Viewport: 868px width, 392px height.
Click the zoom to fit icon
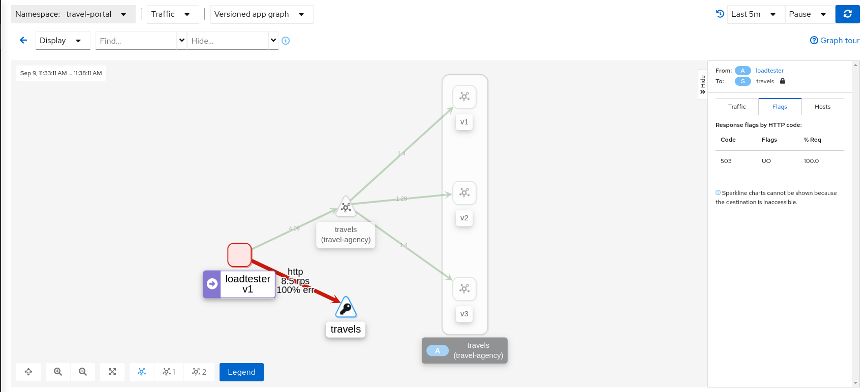[112, 372]
